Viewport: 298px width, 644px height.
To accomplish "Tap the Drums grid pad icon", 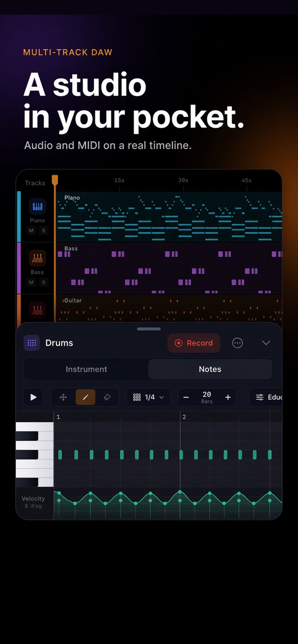I will point(32,343).
